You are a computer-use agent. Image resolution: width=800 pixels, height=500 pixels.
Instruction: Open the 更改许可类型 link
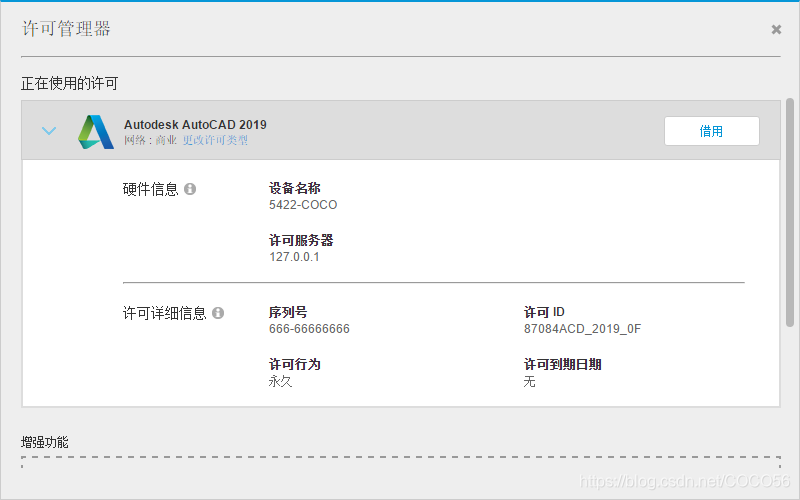215,141
